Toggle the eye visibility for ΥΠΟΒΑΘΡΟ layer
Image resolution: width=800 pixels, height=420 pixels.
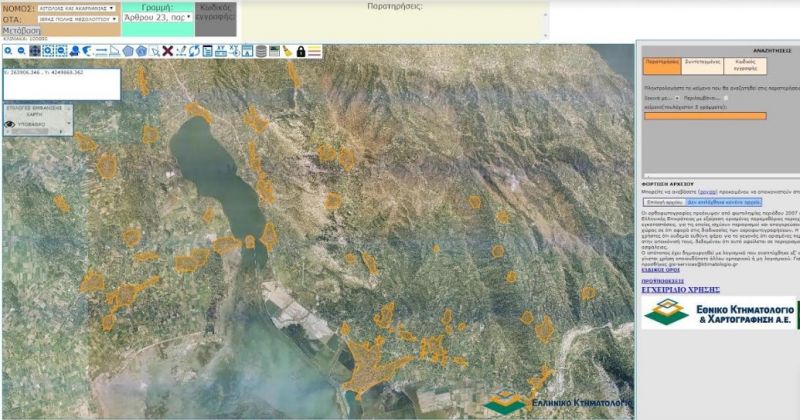coord(10,125)
